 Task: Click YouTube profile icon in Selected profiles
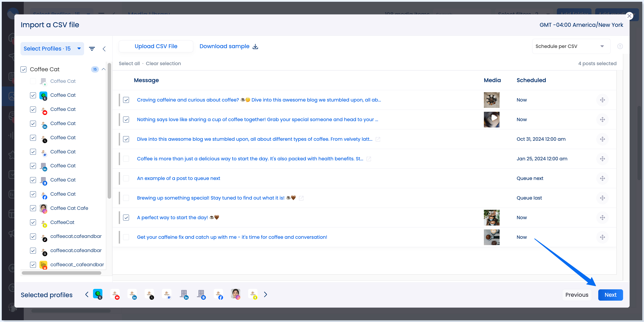click(x=115, y=294)
